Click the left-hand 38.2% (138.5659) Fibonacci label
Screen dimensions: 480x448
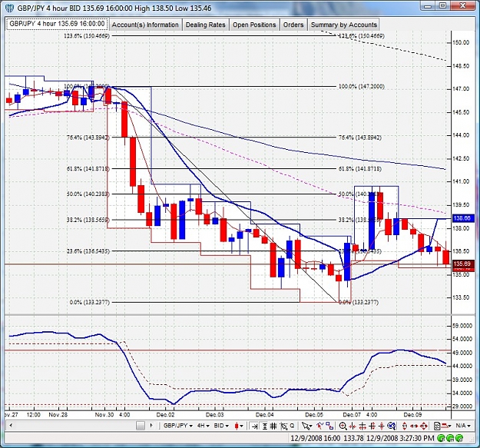pos(88,220)
